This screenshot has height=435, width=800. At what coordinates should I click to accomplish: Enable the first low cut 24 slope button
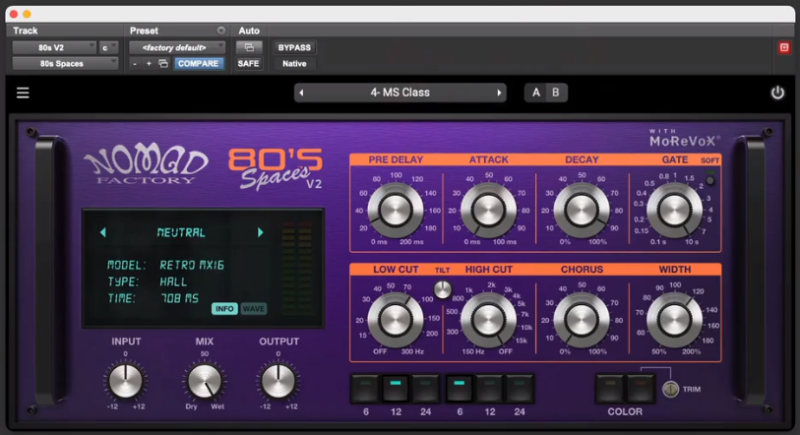(427, 387)
